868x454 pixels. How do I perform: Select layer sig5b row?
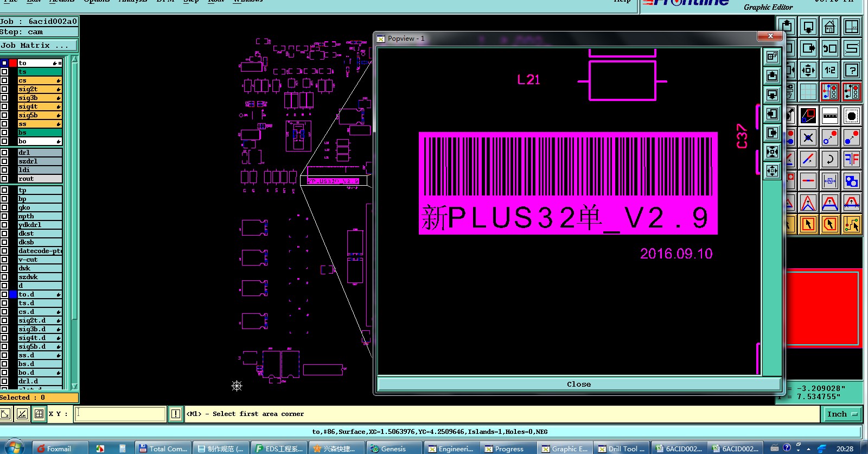[x=40, y=115]
